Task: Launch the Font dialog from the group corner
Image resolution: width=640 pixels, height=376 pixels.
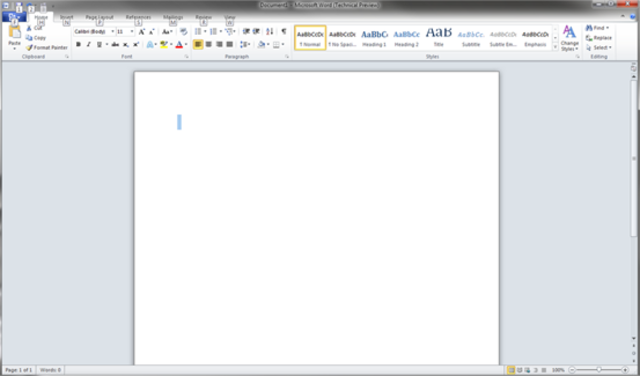Action: (x=187, y=57)
